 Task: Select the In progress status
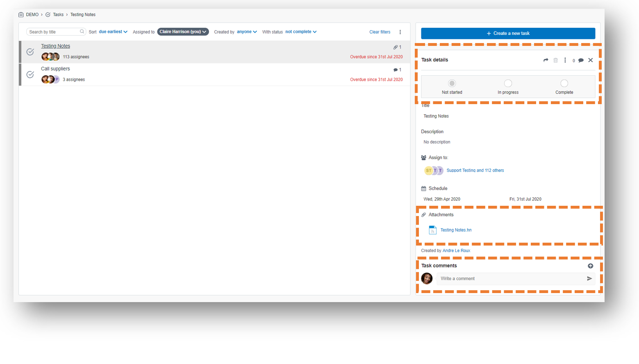(x=508, y=83)
